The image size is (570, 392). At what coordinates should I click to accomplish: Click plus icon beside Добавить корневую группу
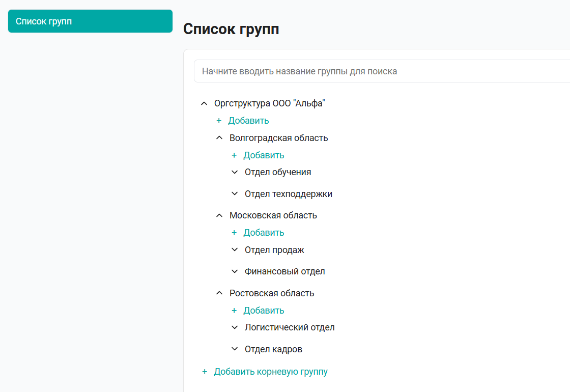205,372
